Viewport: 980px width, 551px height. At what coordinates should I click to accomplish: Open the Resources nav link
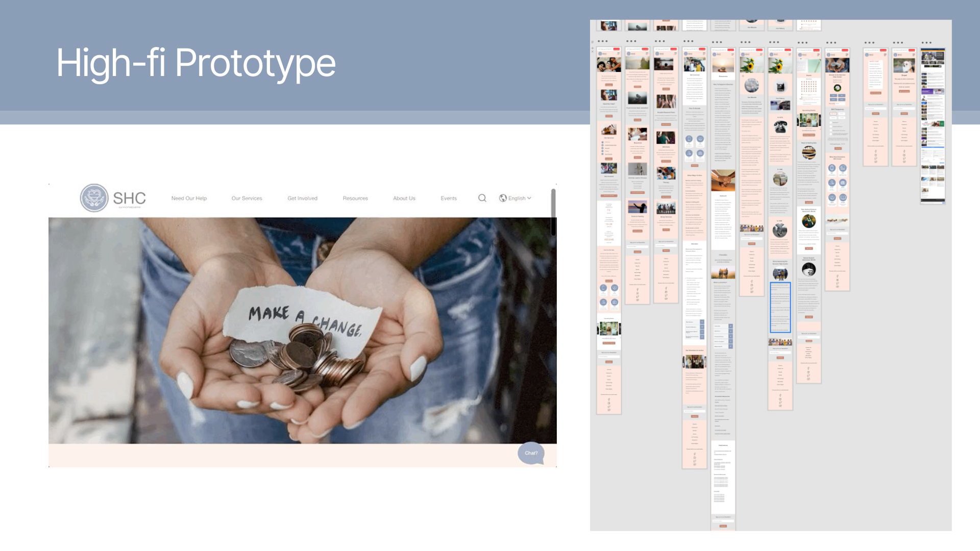pyautogui.click(x=355, y=198)
